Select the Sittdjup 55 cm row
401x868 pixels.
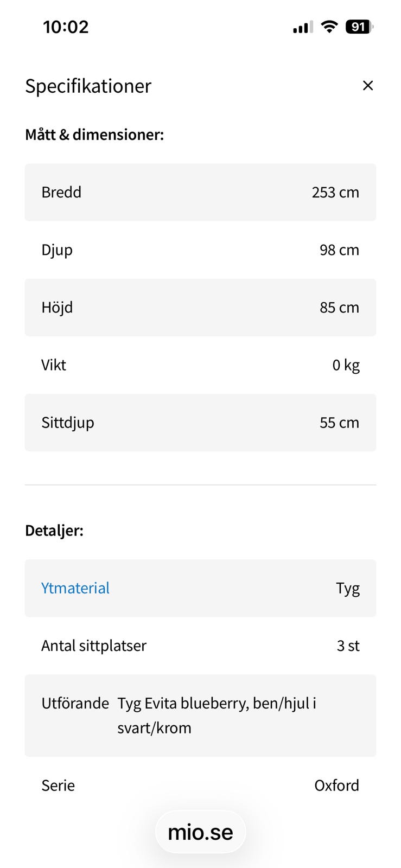(200, 423)
